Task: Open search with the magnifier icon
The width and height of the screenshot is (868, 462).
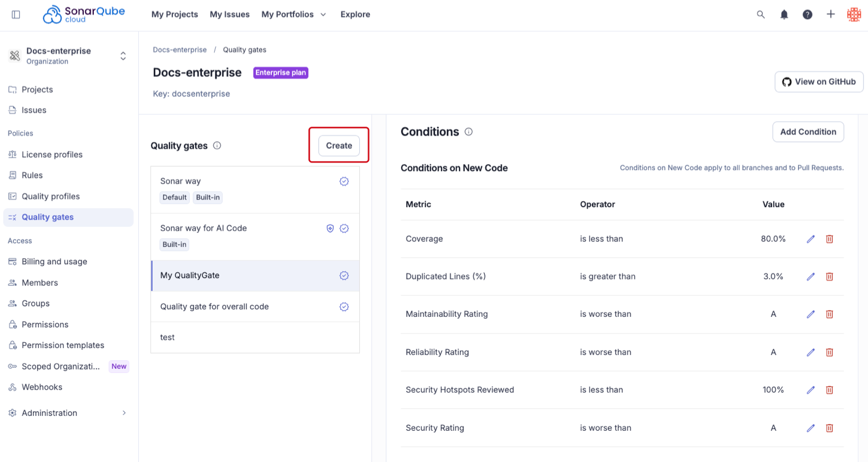Action: point(761,14)
